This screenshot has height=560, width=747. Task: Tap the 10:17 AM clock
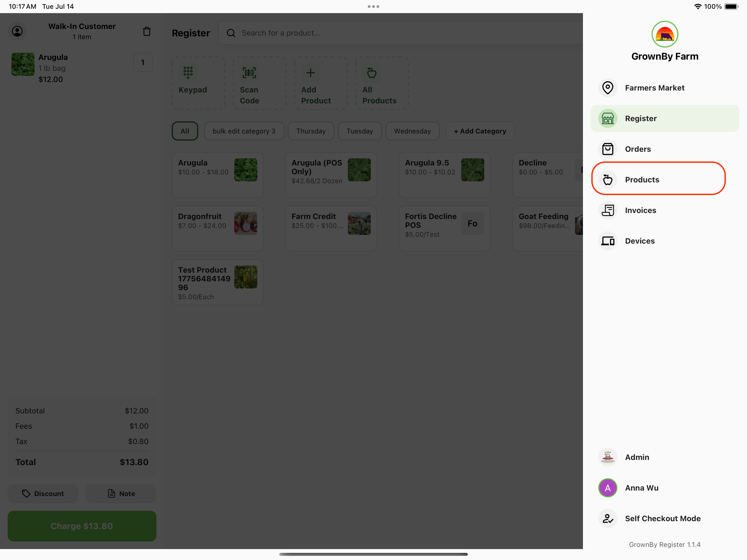tap(22, 6)
